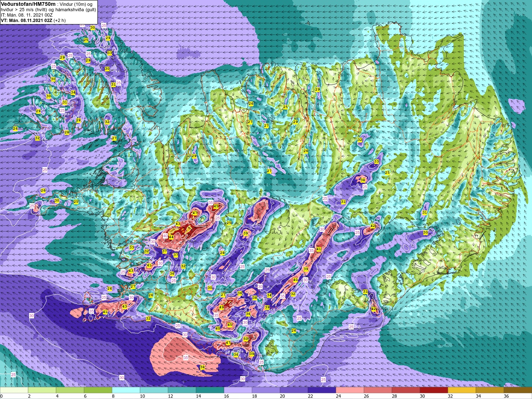Screen dimensions: 532x399
Task: Pick the legend swatch between 4 and 6
Action: click(70, 390)
